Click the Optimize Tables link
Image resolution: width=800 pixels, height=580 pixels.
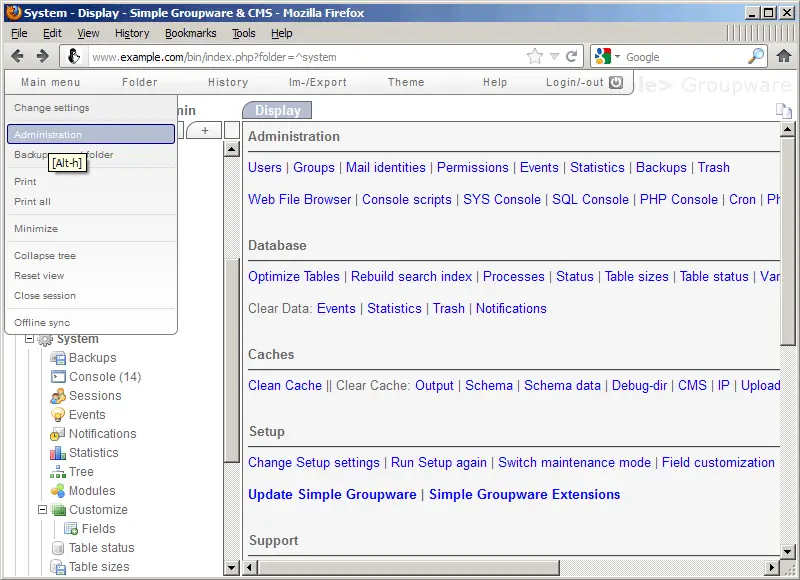tap(294, 276)
